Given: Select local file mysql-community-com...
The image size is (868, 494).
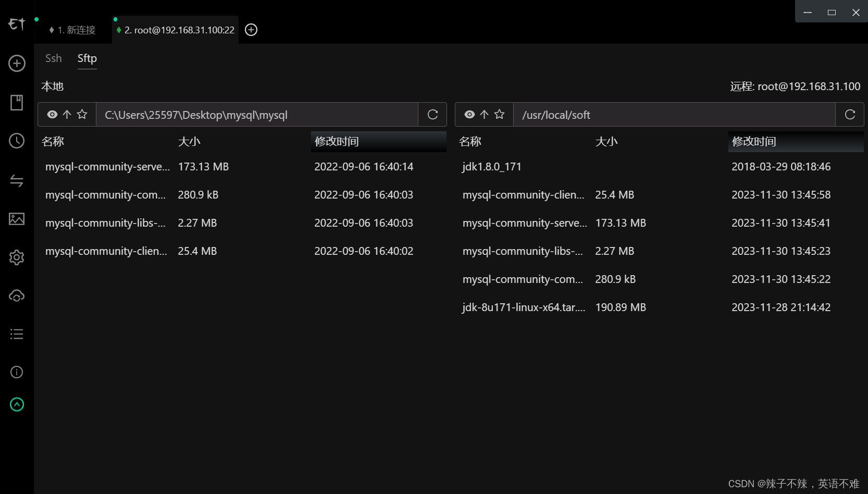Looking at the screenshot, I should point(105,195).
